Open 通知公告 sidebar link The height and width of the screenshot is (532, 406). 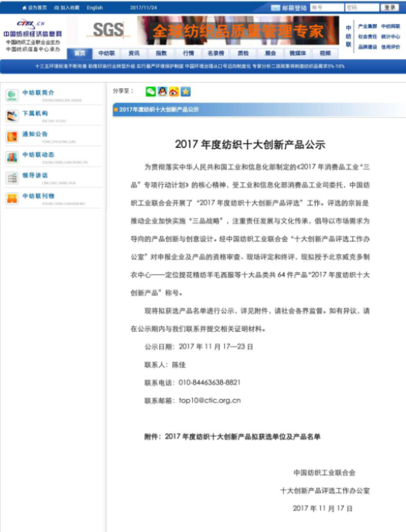(35, 134)
